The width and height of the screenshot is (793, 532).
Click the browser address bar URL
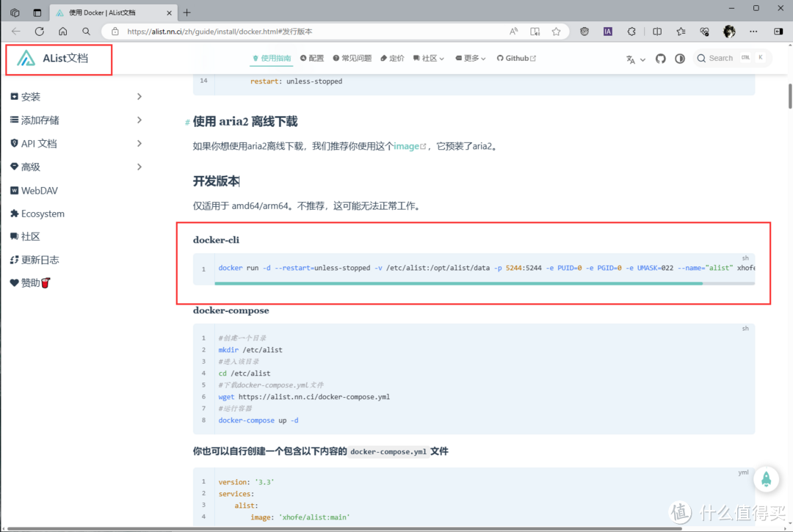[220, 32]
